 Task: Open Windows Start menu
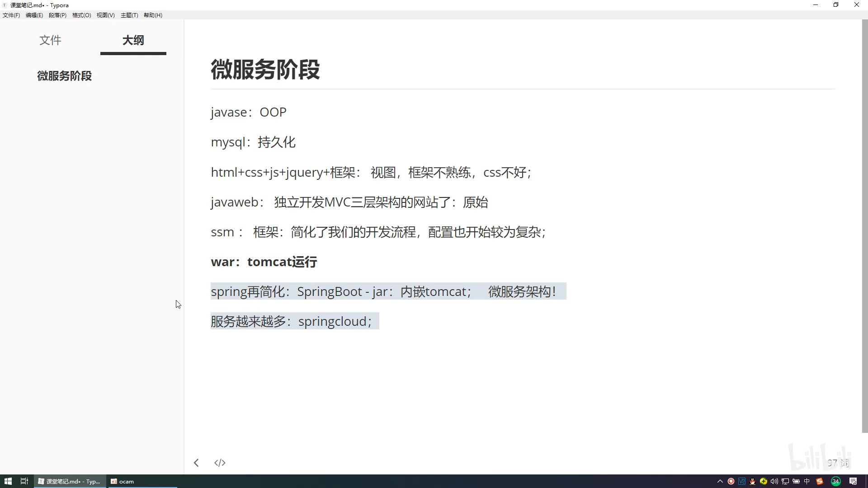coord(8,481)
